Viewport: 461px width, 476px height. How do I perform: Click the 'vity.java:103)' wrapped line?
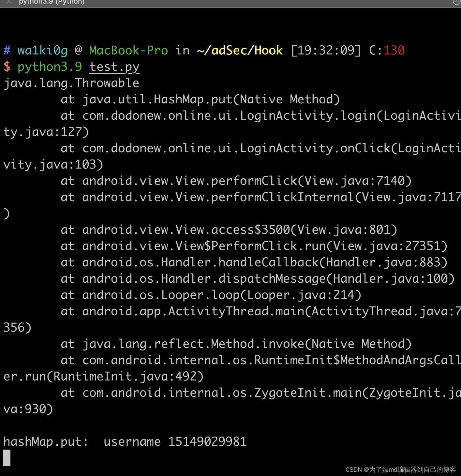[53, 165]
